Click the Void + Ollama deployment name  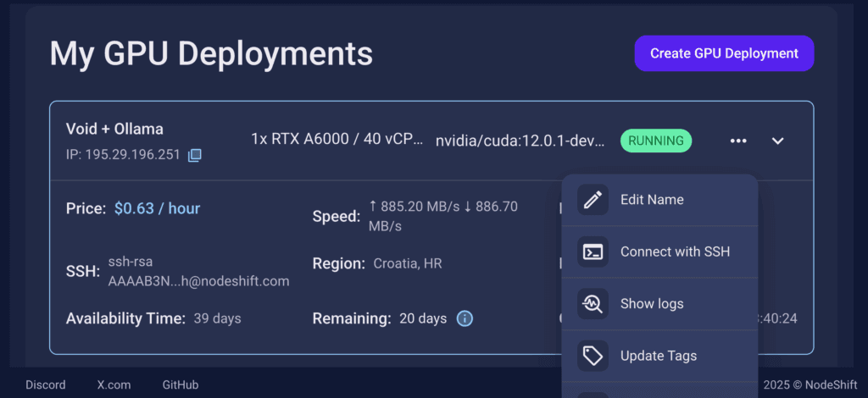114,130
